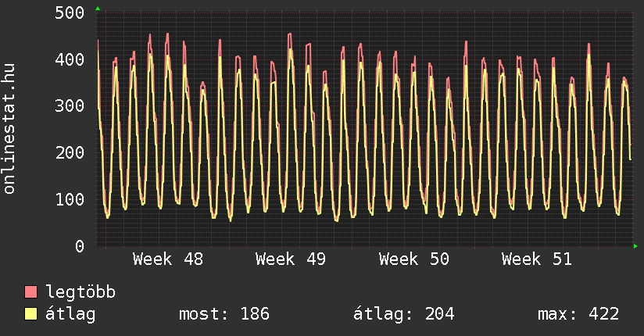Click the red legtöbb legend swatch
Image resolution: width=644 pixels, height=336 pixels.
[30, 292]
